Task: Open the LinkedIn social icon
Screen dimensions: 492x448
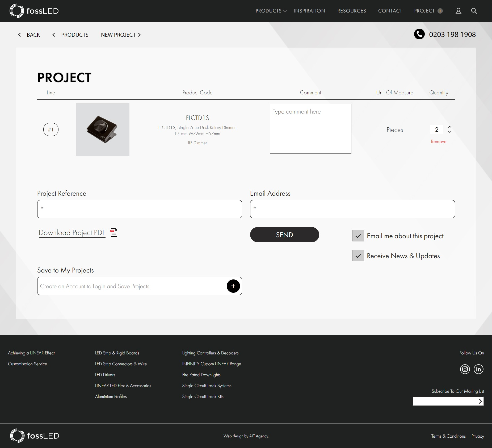Action: pyautogui.click(x=478, y=369)
